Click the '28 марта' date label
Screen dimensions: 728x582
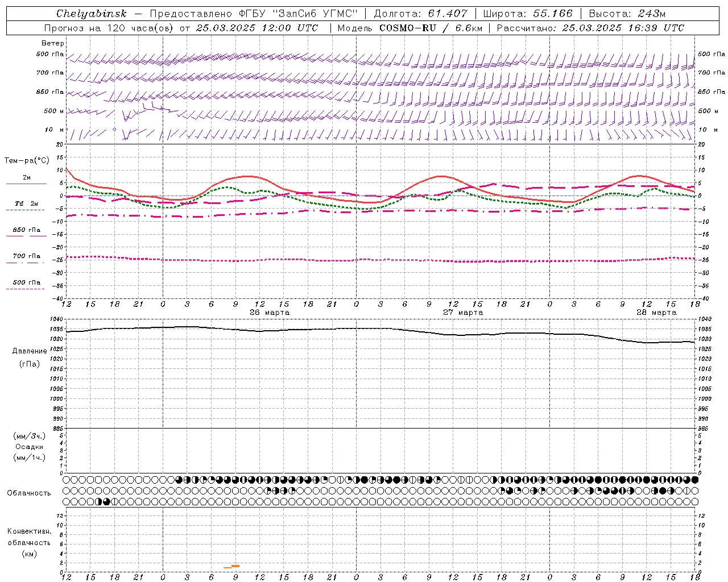point(656,312)
